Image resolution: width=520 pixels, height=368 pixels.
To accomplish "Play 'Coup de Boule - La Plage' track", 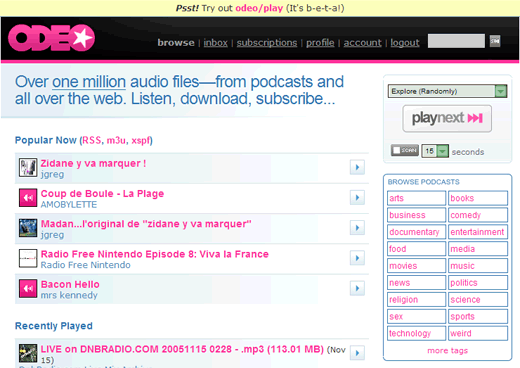I will coord(357,197).
